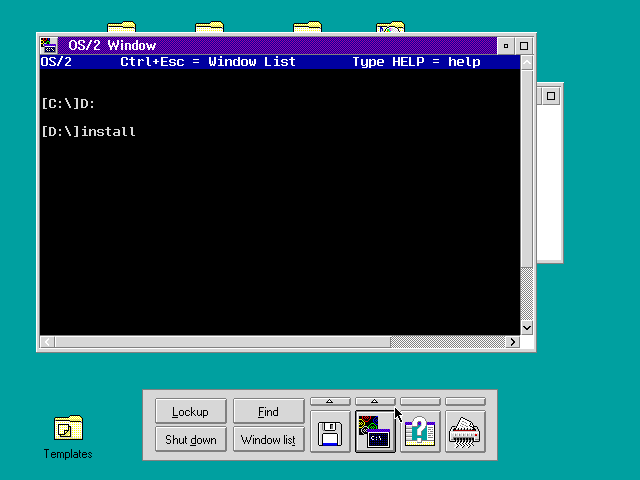Image resolution: width=640 pixels, height=480 pixels.
Task: Open drawer above the Shredder icon
Action: click(465, 402)
